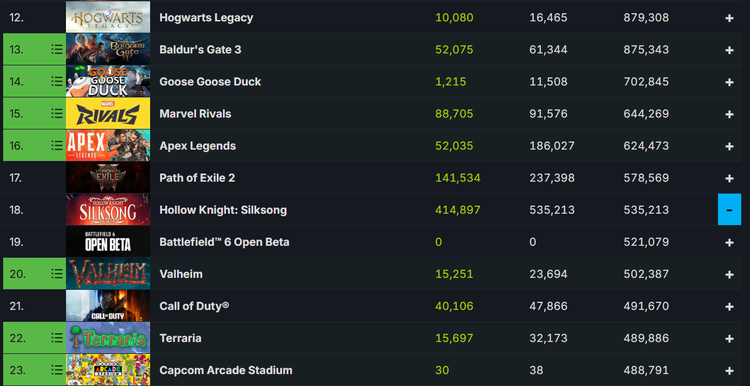
Task: Add Hogwarts Legacy with its plus button
Action: point(729,18)
